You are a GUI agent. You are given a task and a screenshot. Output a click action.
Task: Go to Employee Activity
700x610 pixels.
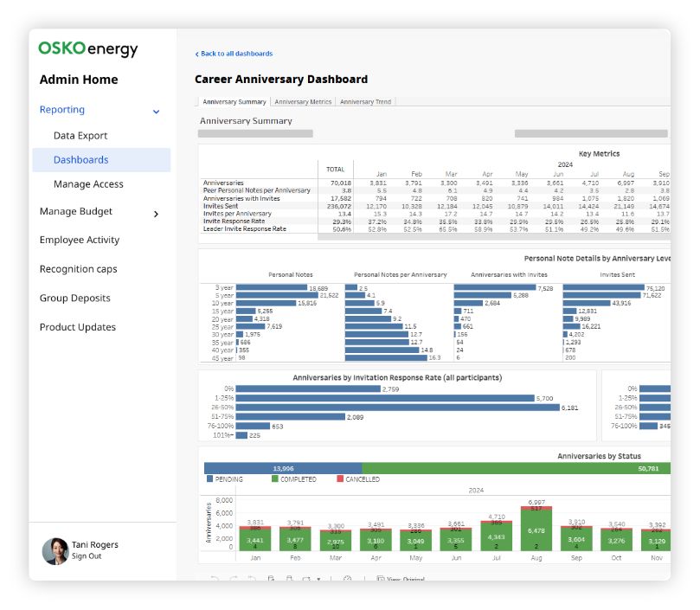[80, 240]
